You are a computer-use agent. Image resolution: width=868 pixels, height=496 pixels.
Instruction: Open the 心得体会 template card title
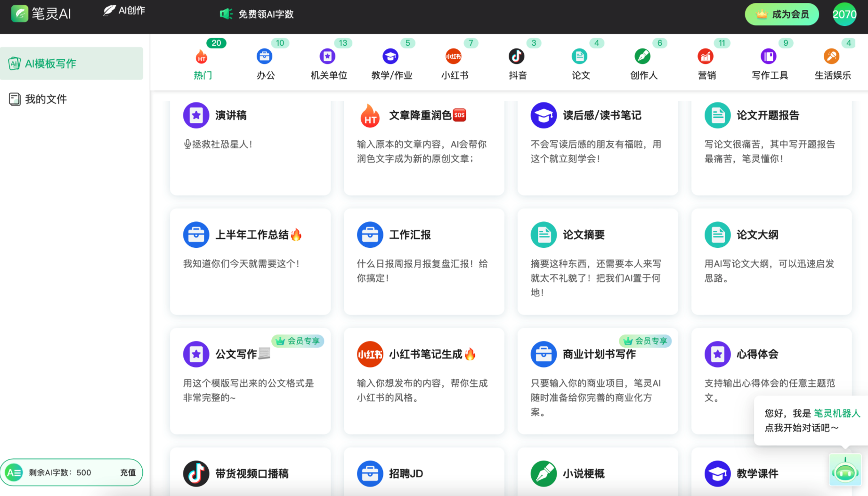click(x=757, y=354)
